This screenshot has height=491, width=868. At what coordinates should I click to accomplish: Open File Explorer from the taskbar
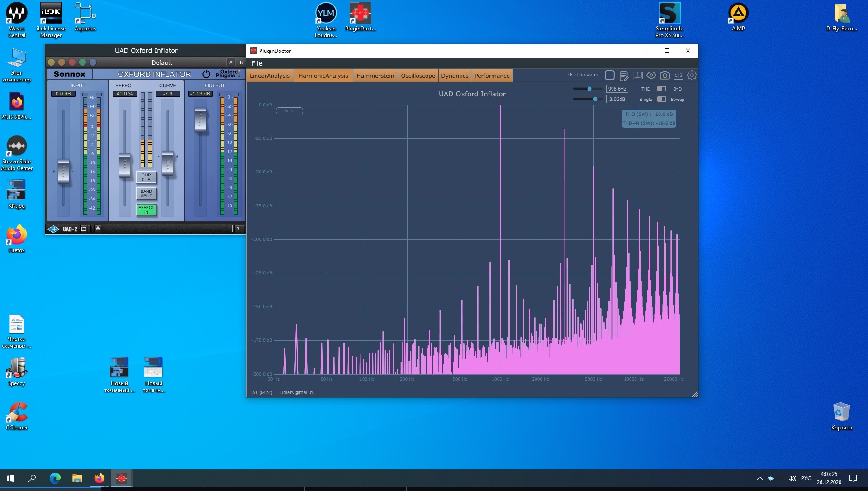tap(77, 478)
